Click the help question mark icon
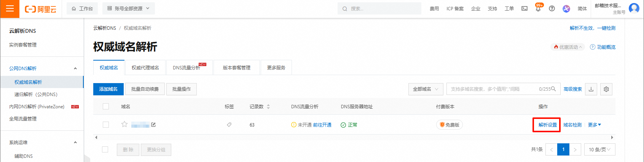The height and width of the screenshot is (162, 644). (x=552, y=9)
